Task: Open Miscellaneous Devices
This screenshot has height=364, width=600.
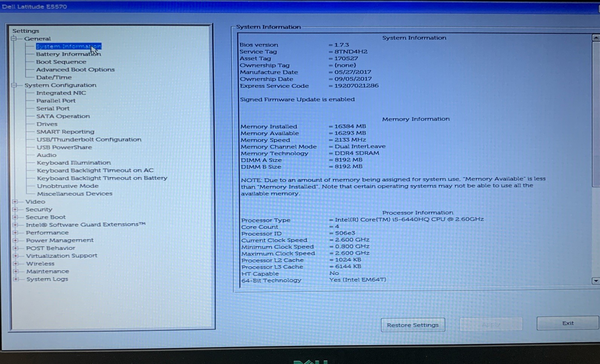Action: click(75, 193)
